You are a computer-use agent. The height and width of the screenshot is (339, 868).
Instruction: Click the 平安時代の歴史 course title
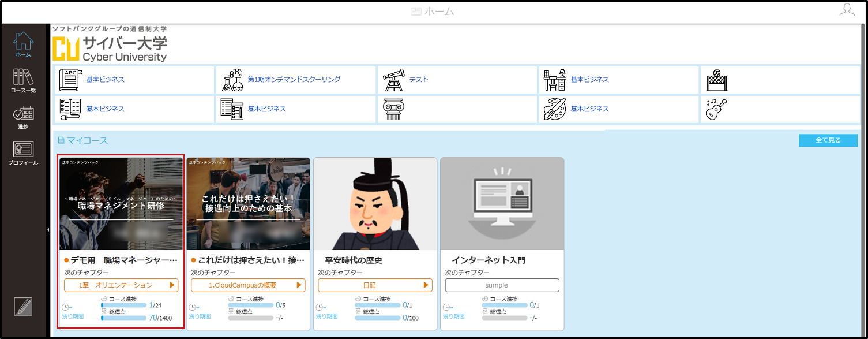pos(354,260)
